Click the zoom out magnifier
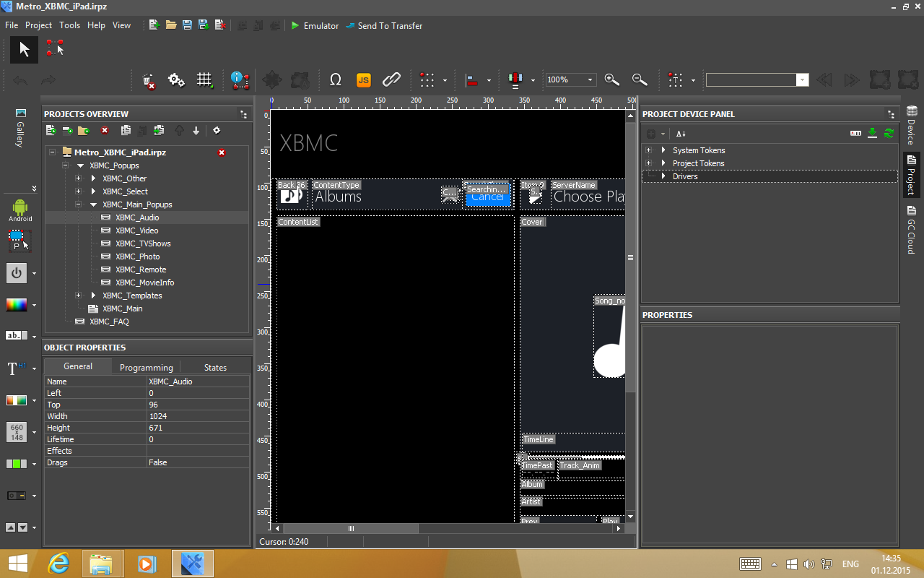The image size is (924, 578). tap(639, 80)
